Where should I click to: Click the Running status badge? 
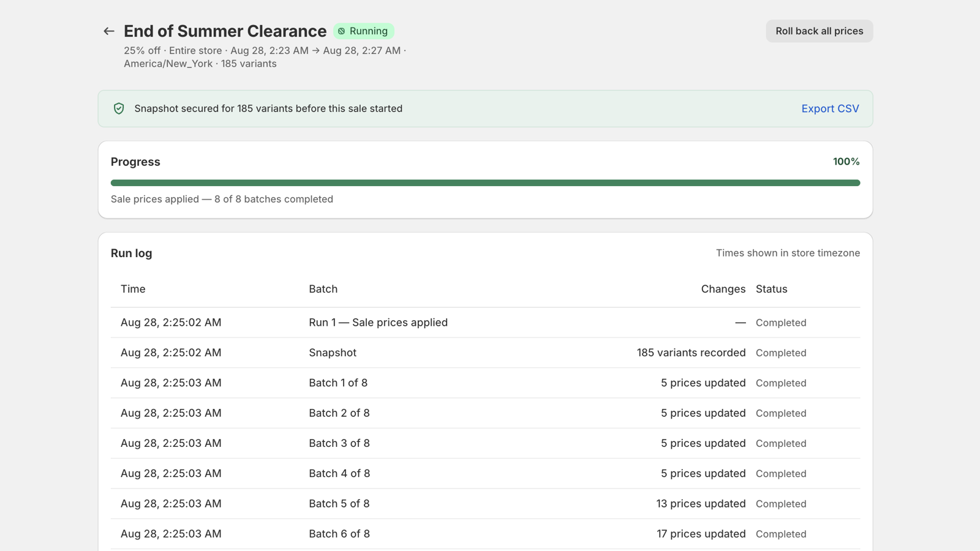[363, 31]
